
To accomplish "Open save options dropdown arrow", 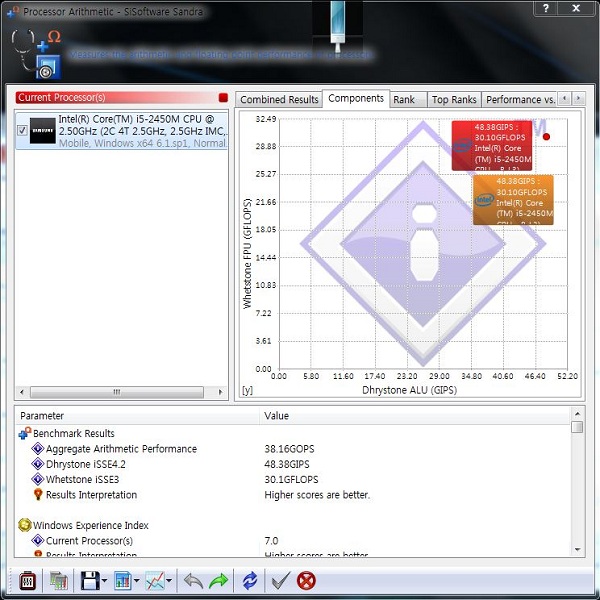I will 104,581.
